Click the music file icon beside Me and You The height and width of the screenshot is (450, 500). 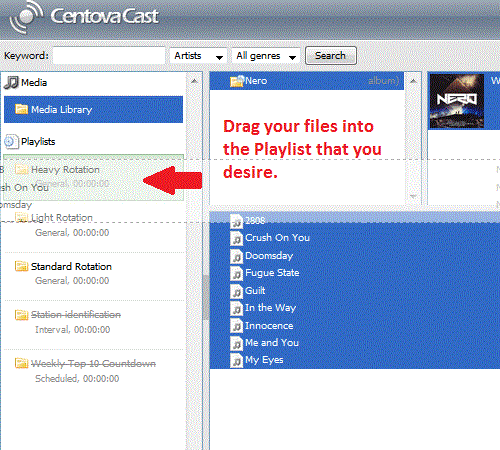pyautogui.click(x=237, y=343)
